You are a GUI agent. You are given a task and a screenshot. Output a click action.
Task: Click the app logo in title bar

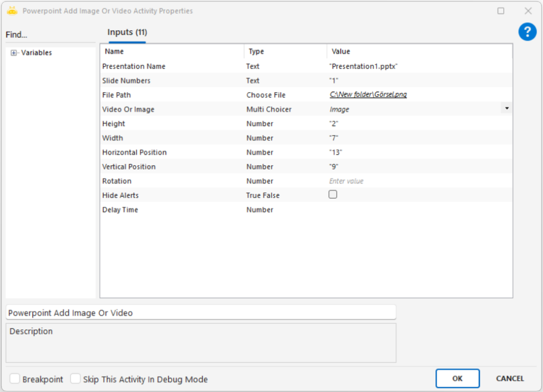pos(12,11)
